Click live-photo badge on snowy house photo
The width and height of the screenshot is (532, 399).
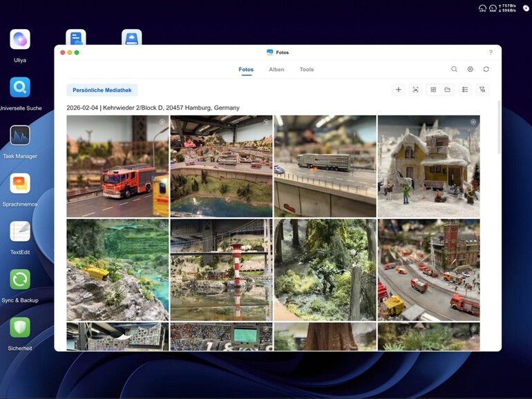(x=473, y=122)
